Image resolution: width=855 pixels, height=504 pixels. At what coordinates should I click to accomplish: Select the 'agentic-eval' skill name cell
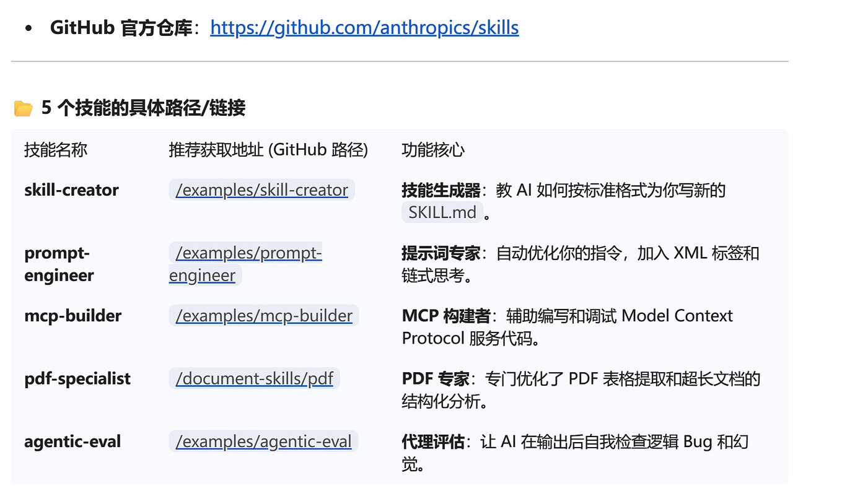[x=72, y=441]
